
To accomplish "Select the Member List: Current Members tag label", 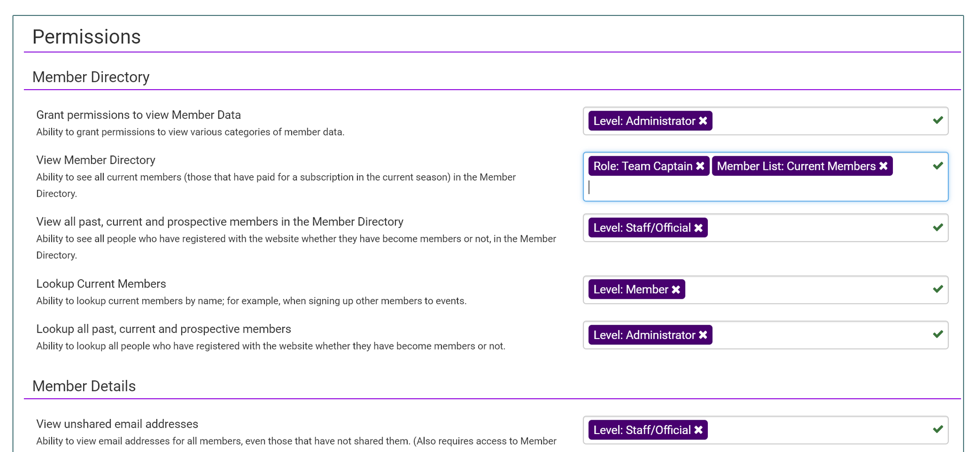I will click(796, 166).
